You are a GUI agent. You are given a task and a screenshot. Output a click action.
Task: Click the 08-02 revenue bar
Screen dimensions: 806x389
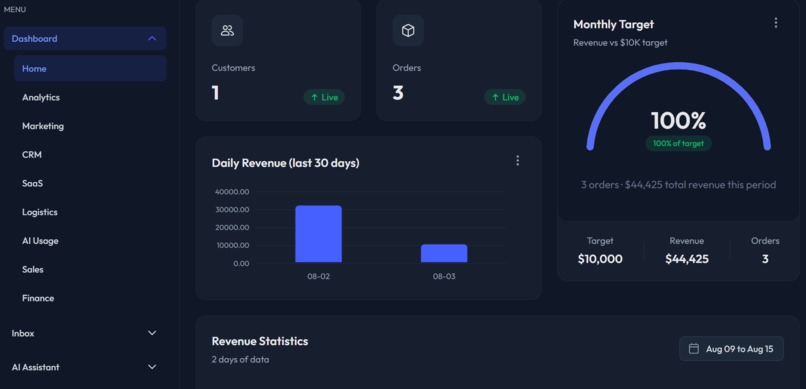click(x=318, y=234)
